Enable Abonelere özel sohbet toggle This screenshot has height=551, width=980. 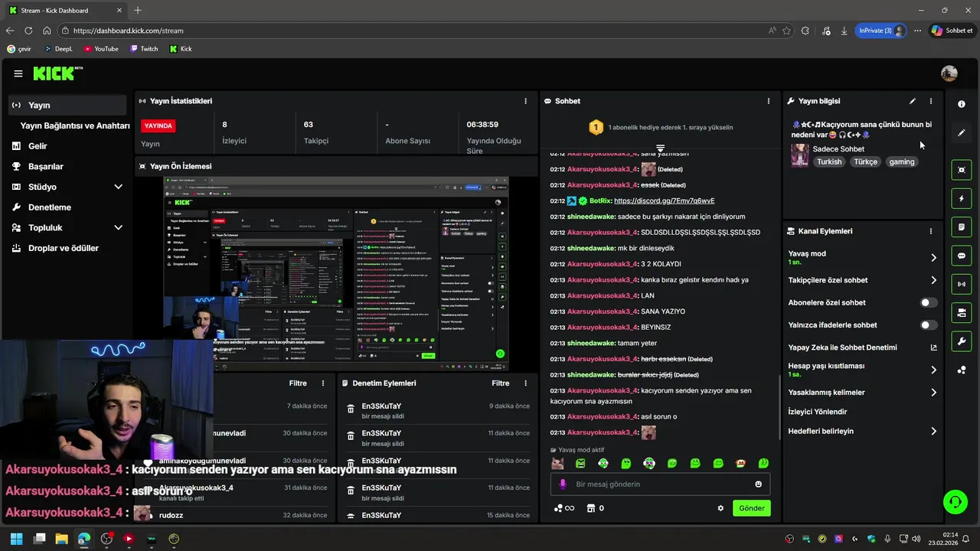pos(928,303)
